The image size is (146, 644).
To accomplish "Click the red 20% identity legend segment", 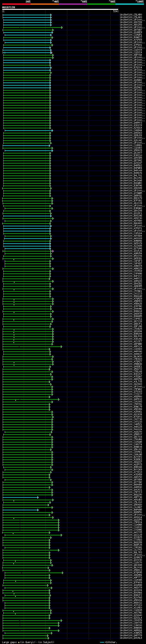I will [x=16, y=4].
